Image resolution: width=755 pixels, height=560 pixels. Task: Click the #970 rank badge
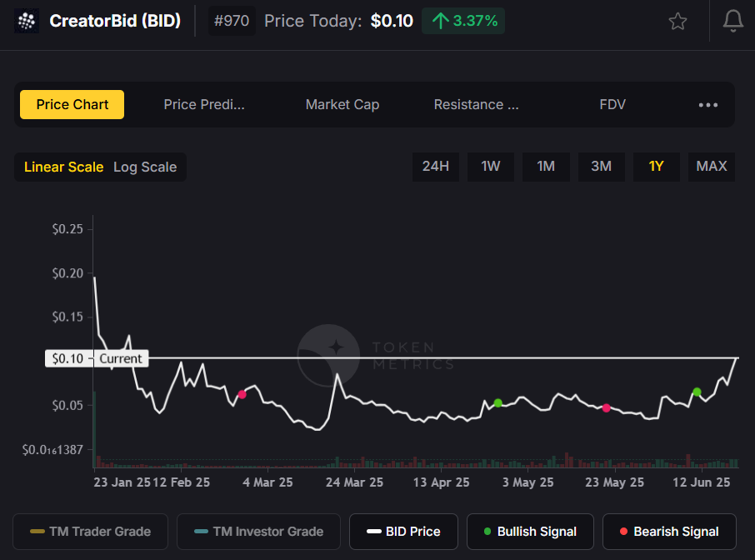coord(232,21)
